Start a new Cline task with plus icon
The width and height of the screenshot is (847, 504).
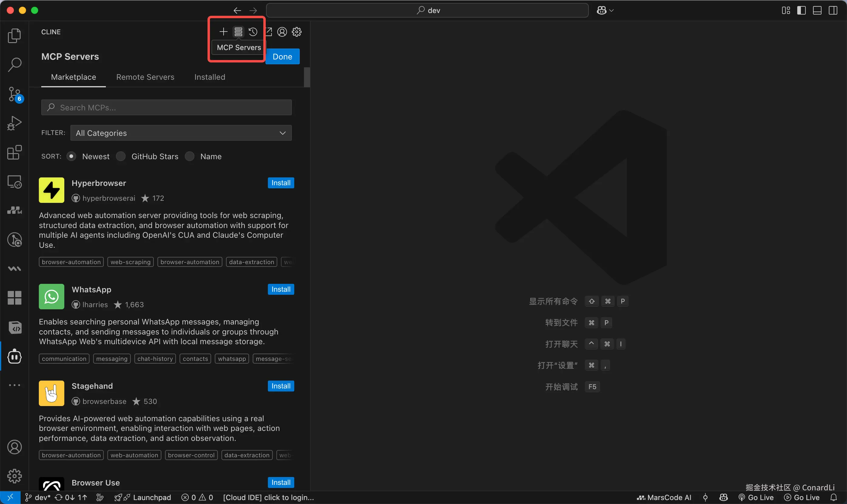223,32
